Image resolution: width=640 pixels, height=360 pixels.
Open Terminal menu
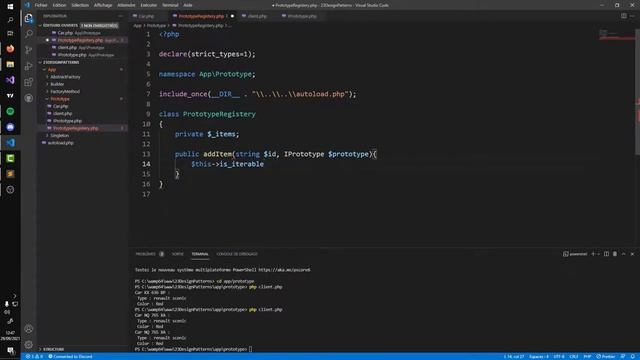point(170,5)
